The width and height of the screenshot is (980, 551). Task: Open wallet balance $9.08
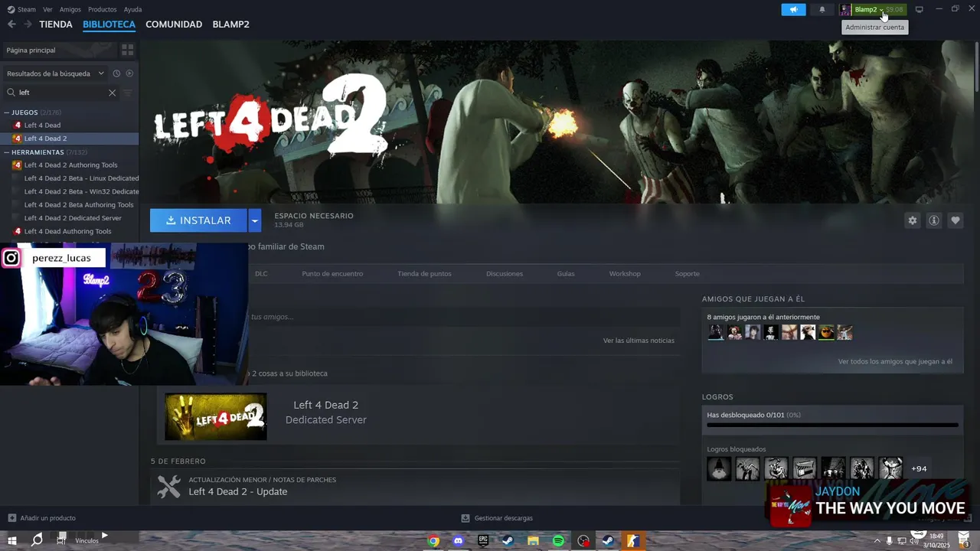pos(894,9)
